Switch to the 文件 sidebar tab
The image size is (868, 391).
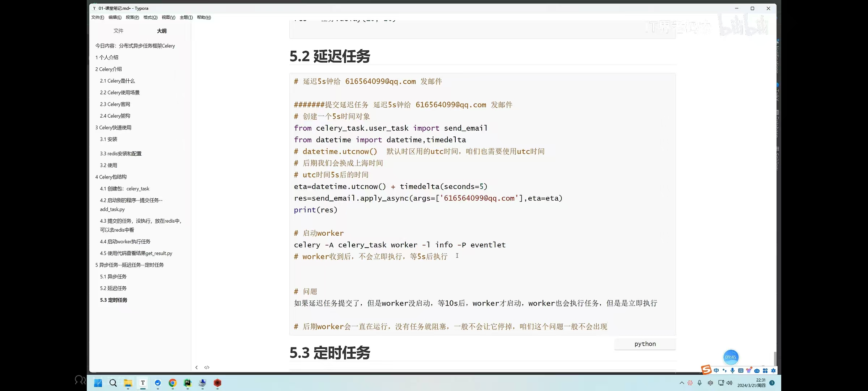(x=118, y=31)
